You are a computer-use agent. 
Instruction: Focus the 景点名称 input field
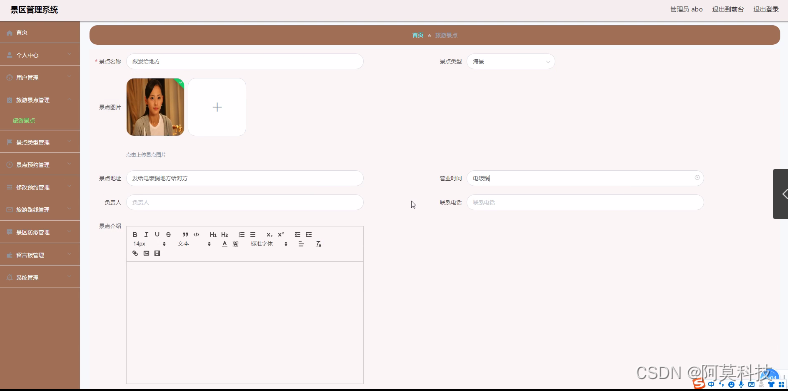coord(245,61)
